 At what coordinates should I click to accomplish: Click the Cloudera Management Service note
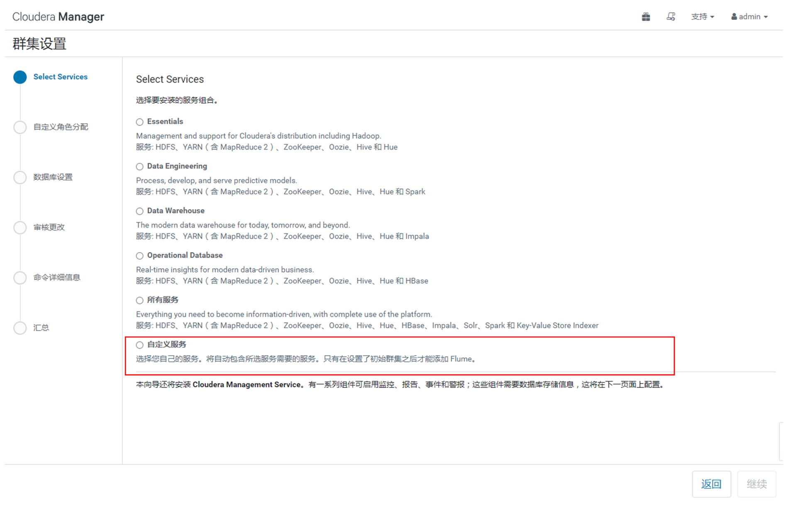401,385
